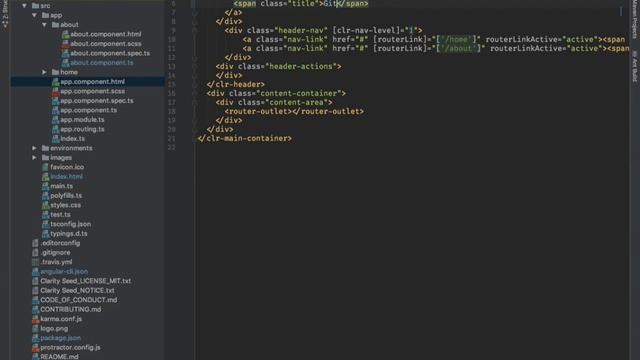The image size is (640, 360).
Task: Click the package.json file icon
Action: (36, 338)
